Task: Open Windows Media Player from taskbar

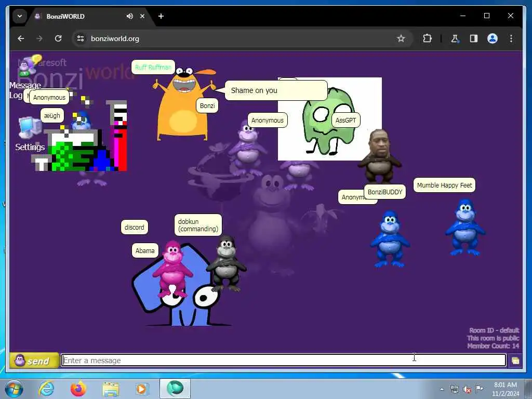Action: 142,389
